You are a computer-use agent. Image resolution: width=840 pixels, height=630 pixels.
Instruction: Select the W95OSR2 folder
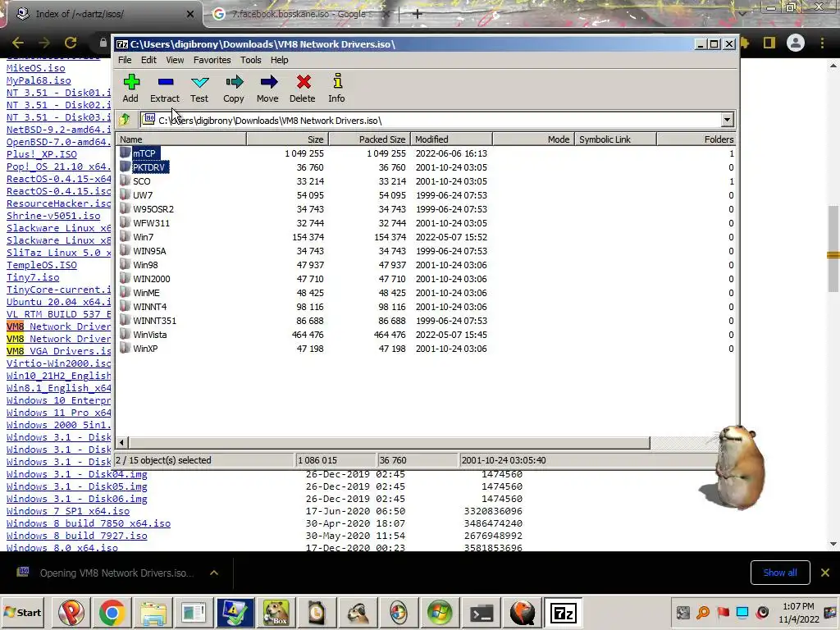pos(153,209)
